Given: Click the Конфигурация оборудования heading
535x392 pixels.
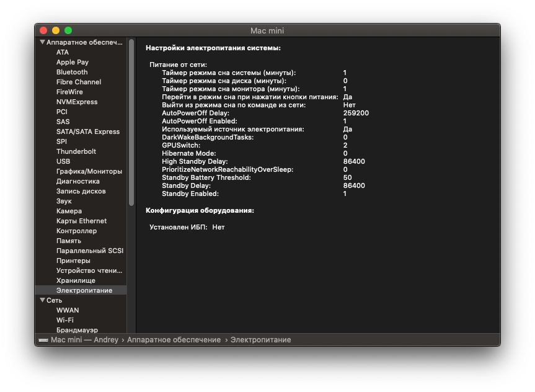Looking at the screenshot, I should pyautogui.click(x=200, y=210).
